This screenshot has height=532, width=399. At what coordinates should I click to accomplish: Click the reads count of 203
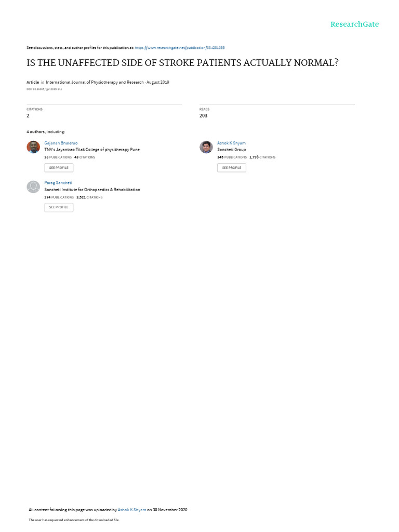(x=203, y=116)
